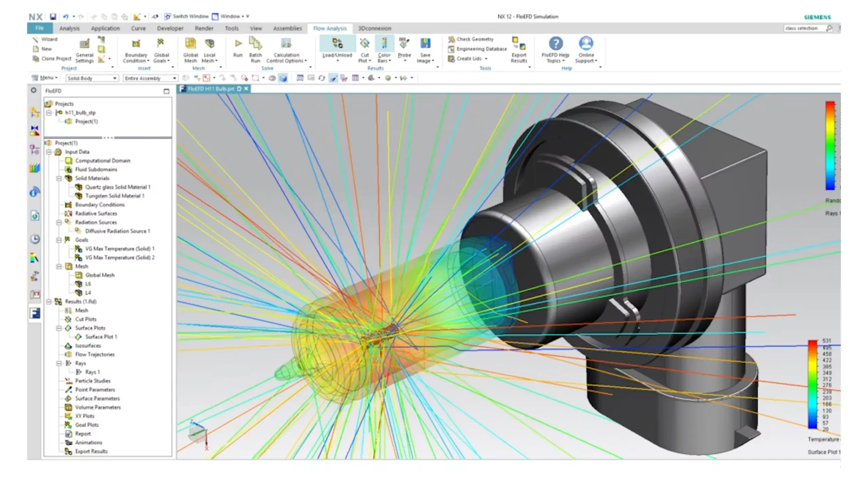
Task: Click the Export Results ribbon icon
Action: tap(519, 43)
